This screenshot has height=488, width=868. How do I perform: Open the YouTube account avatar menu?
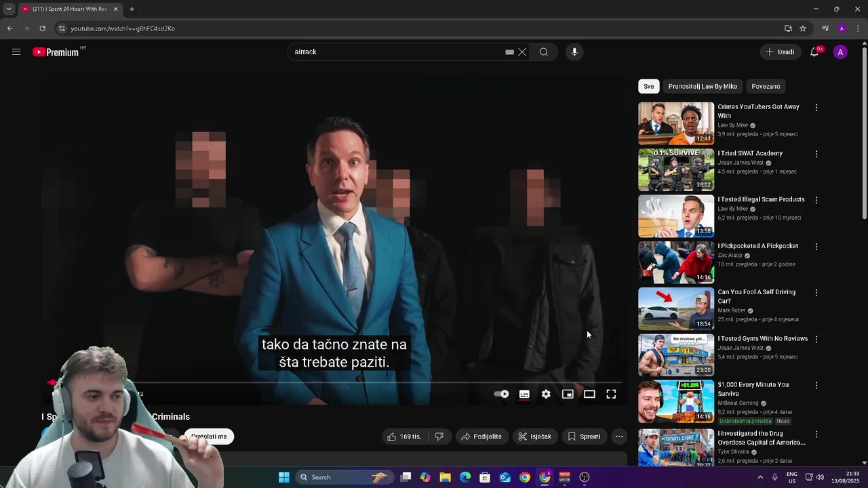[x=840, y=52]
